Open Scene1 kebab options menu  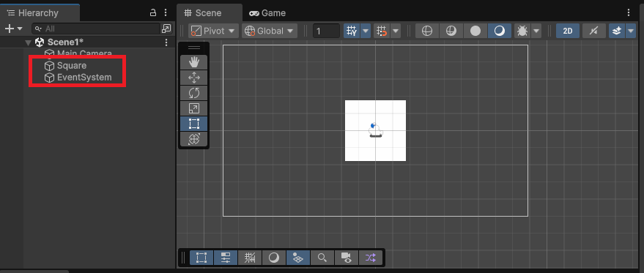166,42
